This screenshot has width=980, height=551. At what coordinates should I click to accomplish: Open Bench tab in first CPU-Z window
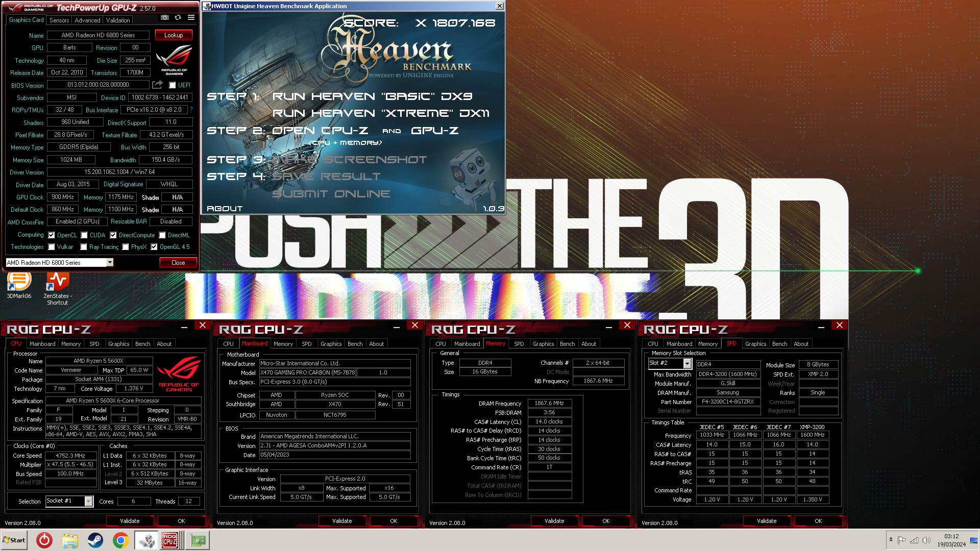click(143, 344)
